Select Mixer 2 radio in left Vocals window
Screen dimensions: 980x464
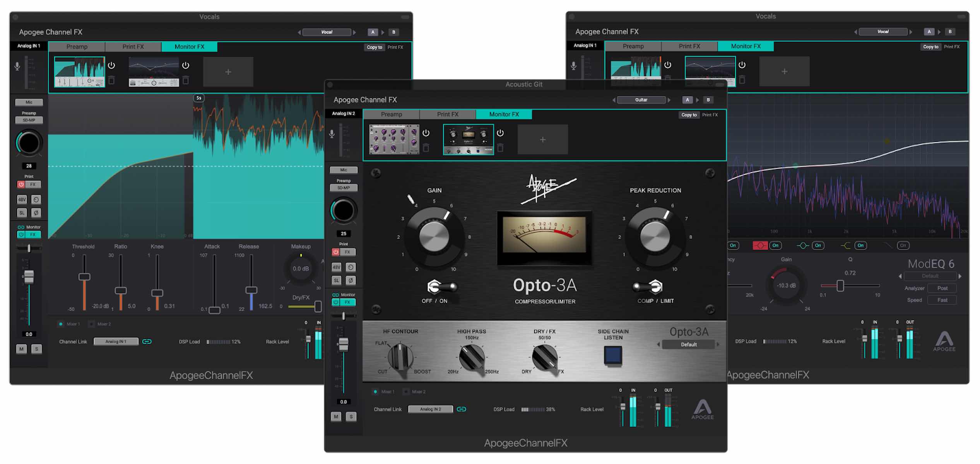(91, 324)
